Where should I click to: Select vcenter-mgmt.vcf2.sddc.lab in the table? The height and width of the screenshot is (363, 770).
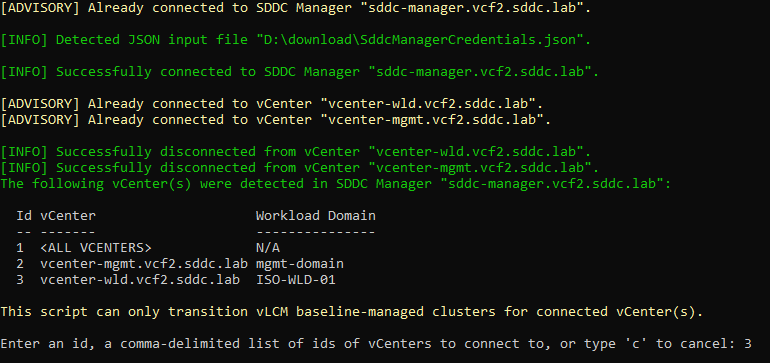coord(144,264)
